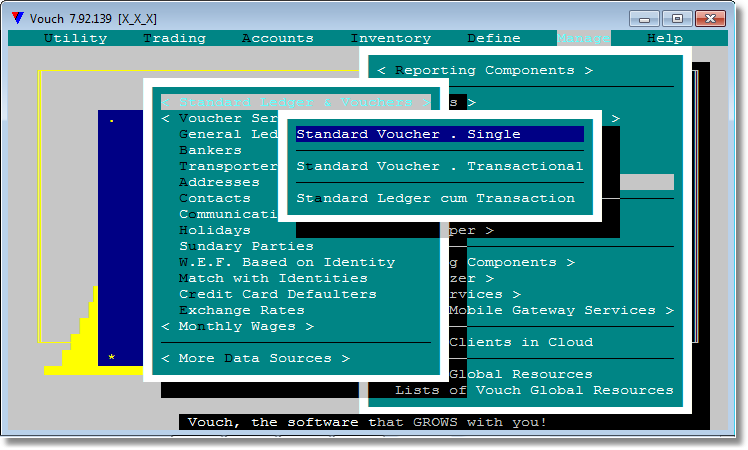Choose Holidays menu entry
The height and width of the screenshot is (450, 748).
(215, 230)
